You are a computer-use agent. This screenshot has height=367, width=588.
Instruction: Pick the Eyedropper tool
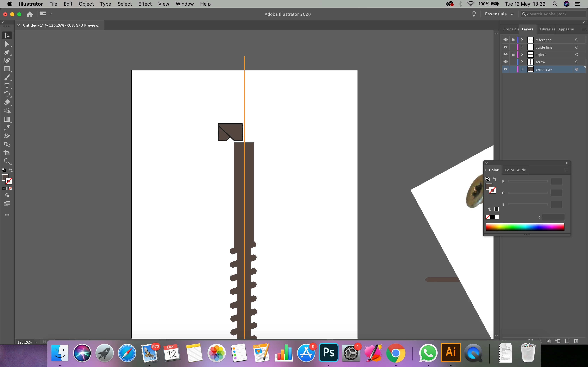click(x=7, y=128)
